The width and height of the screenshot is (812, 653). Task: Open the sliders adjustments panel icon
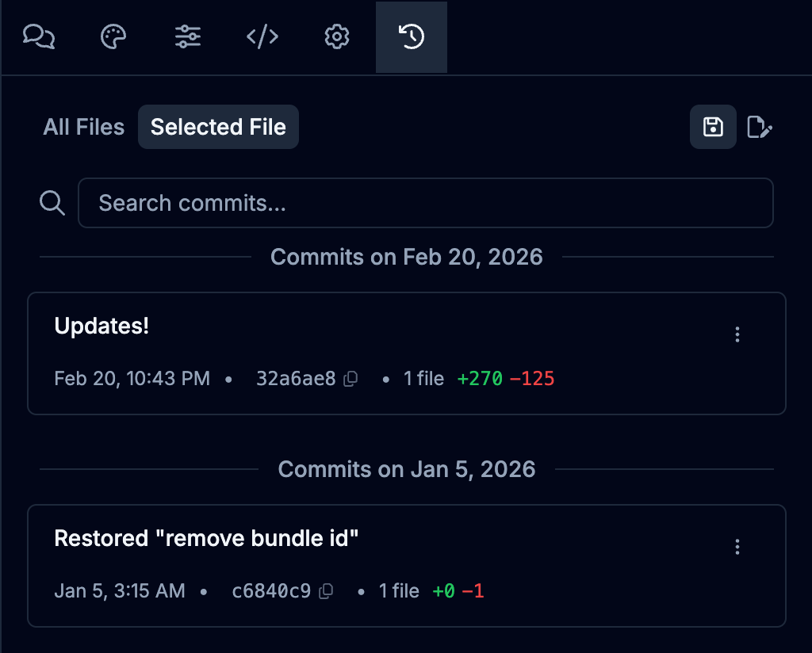pos(188,37)
